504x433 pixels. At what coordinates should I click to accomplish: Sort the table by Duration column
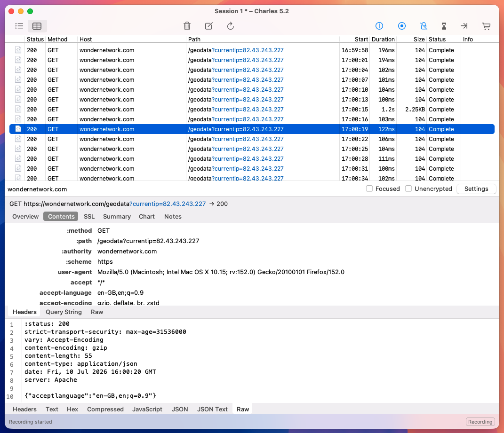click(383, 39)
